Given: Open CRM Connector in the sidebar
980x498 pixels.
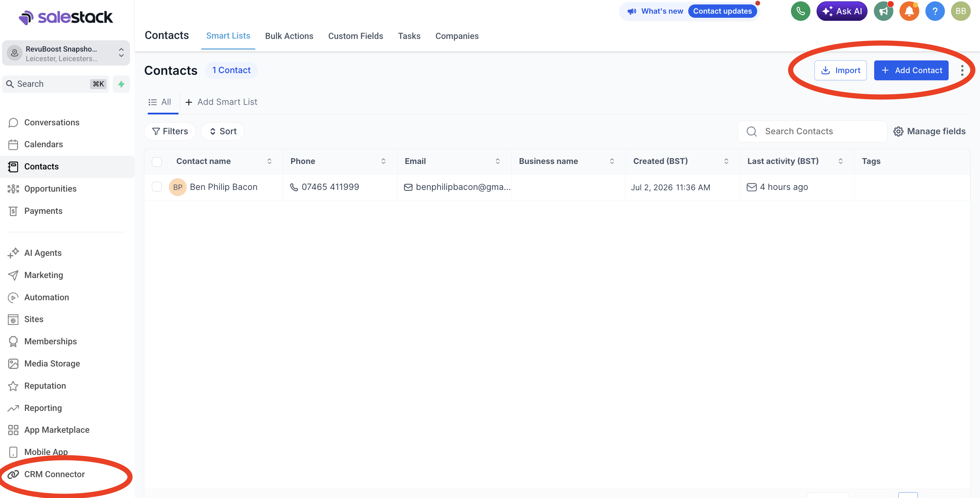Looking at the screenshot, I should pos(54,474).
